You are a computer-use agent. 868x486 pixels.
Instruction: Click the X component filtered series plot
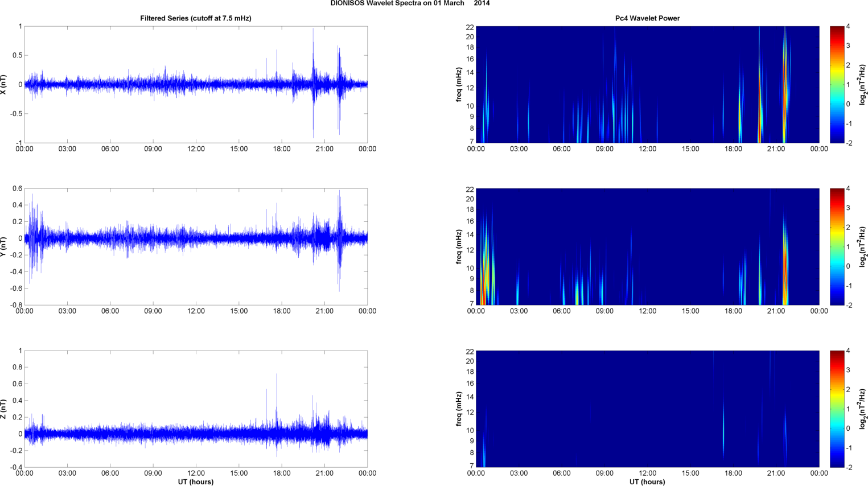[196, 84]
